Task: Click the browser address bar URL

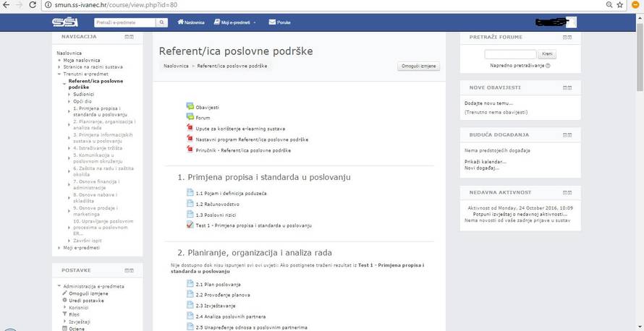Action: click(116, 5)
